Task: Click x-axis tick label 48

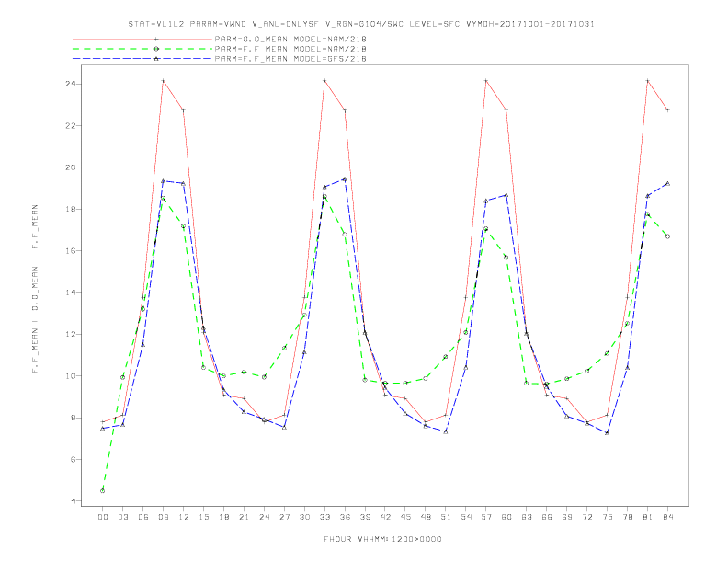Action: [x=426, y=517]
